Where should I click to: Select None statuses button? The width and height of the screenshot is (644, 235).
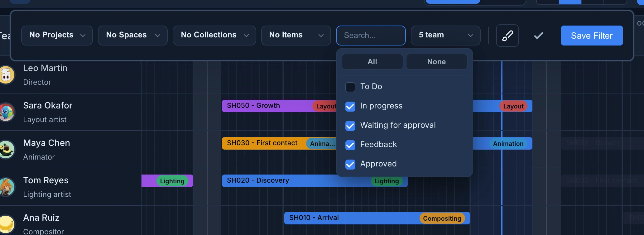(436, 62)
